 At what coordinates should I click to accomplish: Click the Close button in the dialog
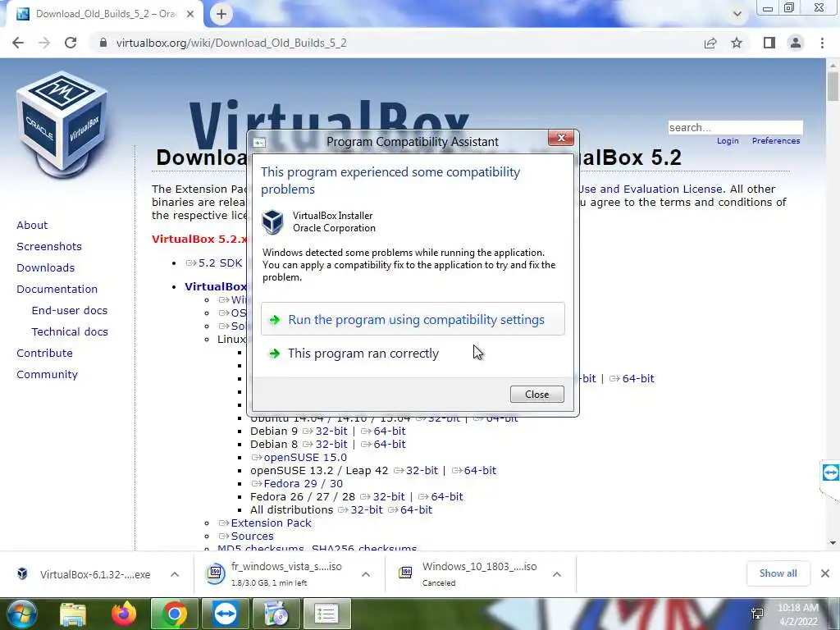536,395
